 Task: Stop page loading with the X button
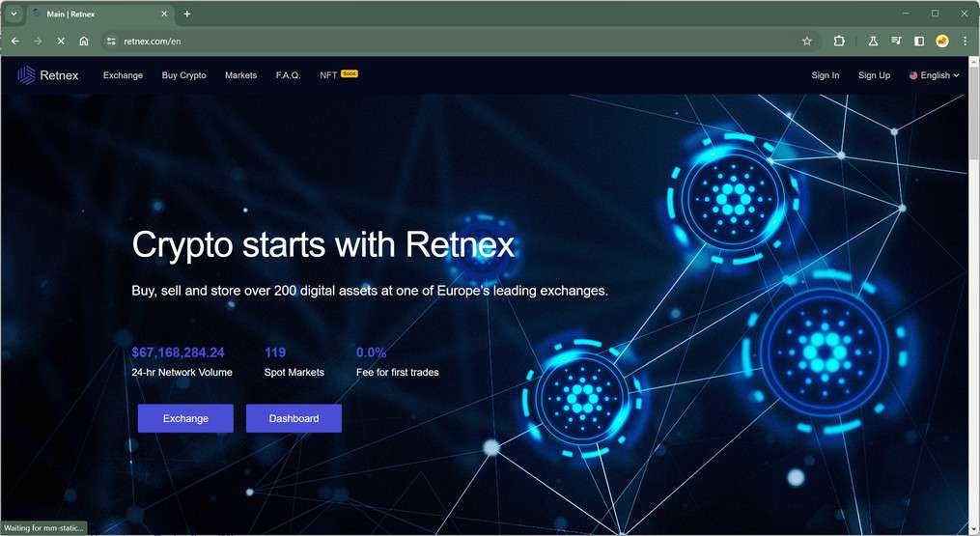[61, 42]
